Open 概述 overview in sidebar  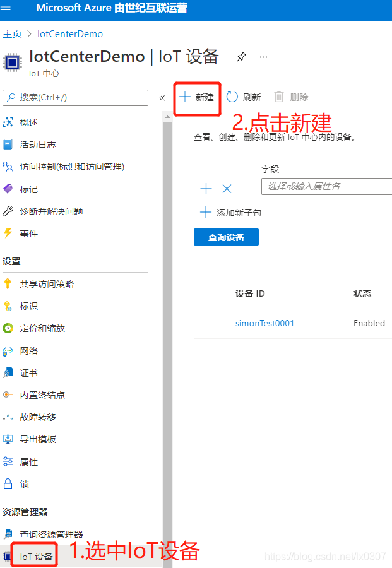pyautogui.click(x=28, y=122)
